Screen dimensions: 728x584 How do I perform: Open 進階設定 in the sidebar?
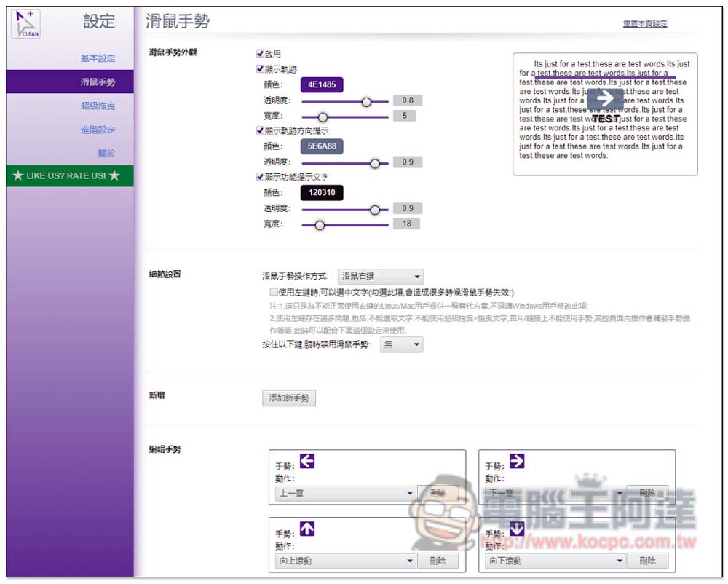(x=98, y=130)
